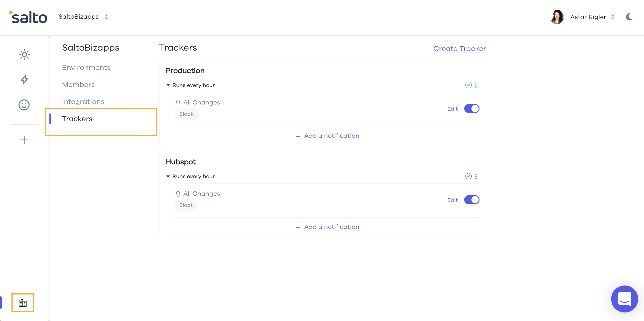Add a notification to Hubspot tracker

(331, 227)
